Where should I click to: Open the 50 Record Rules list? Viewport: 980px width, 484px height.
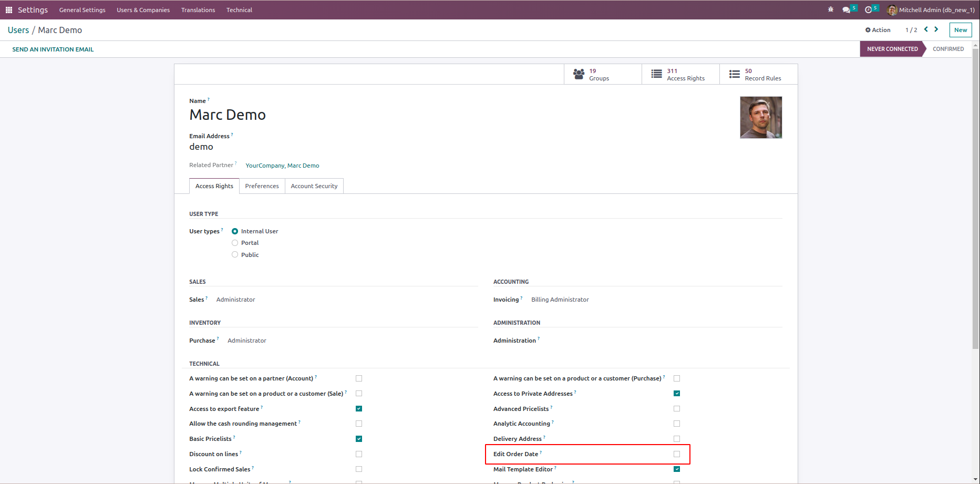tap(758, 75)
